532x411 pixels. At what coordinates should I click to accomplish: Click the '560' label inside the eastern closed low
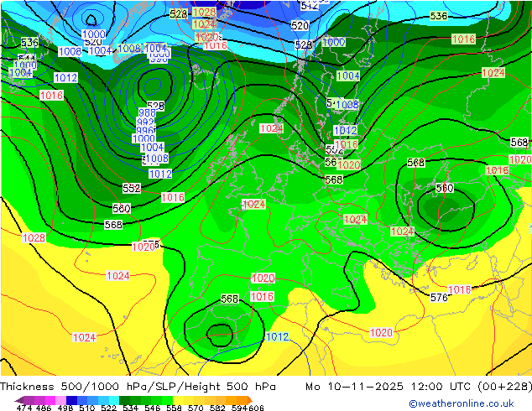point(445,188)
